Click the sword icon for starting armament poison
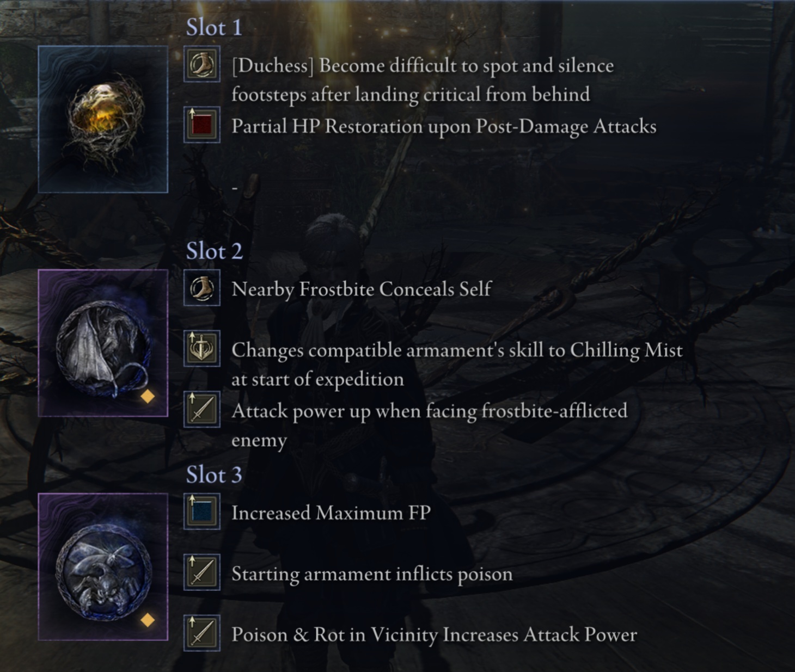This screenshot has width=795, height=672. pos(202,572)
